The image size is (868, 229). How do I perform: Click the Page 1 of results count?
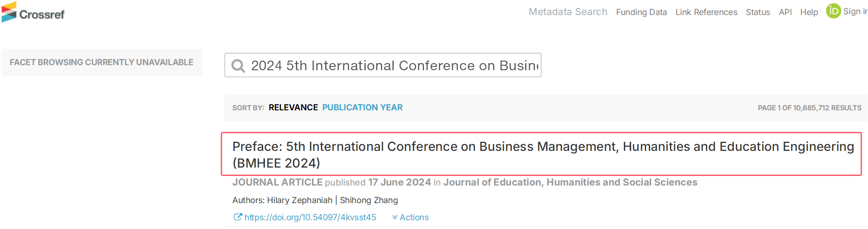click(x=809, y=108)
